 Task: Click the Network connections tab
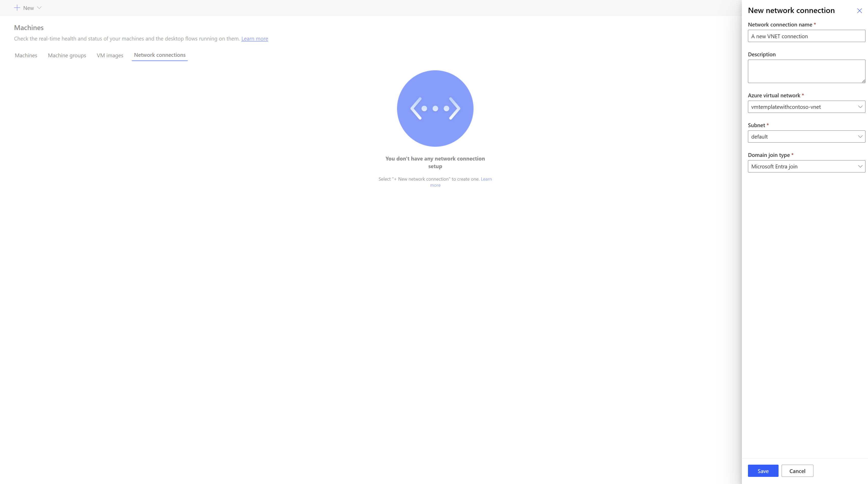click(159, 54)
